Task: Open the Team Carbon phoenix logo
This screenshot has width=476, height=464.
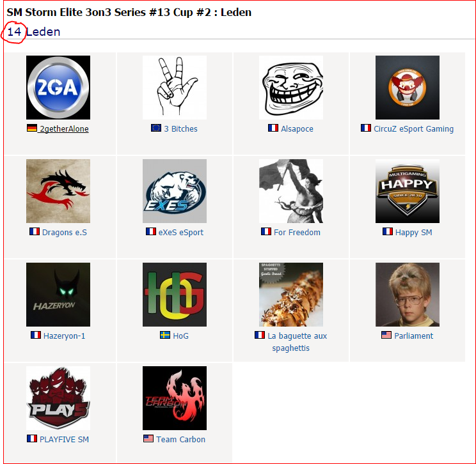Action: tap(175, 398)
